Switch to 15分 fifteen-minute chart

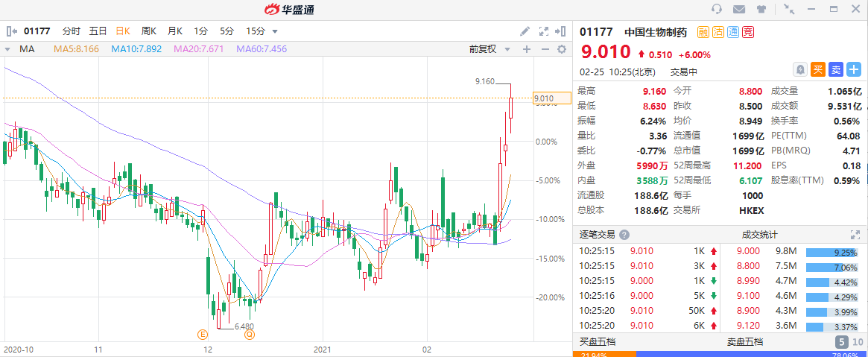[x=256, y=31]
